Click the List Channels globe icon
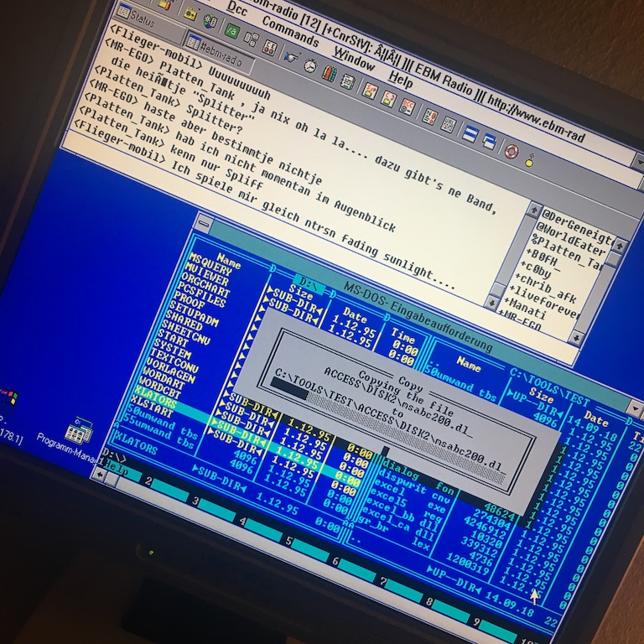This screenshot has width=644, height=644. [x=210, y=20]
